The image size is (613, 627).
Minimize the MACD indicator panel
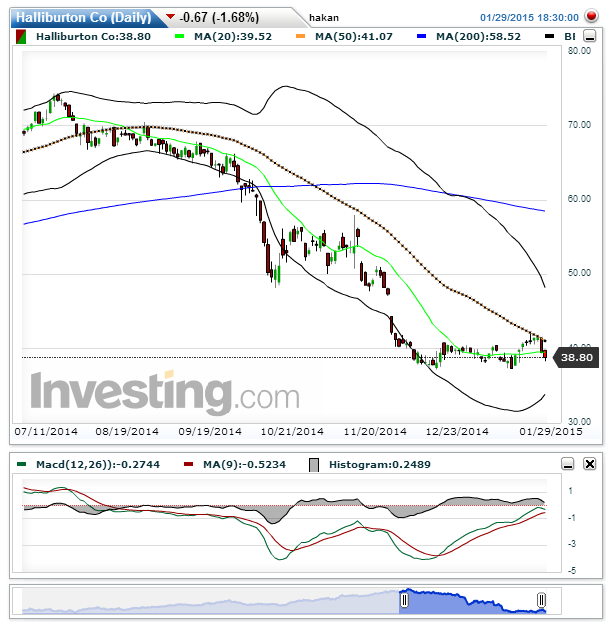(568, 464)
